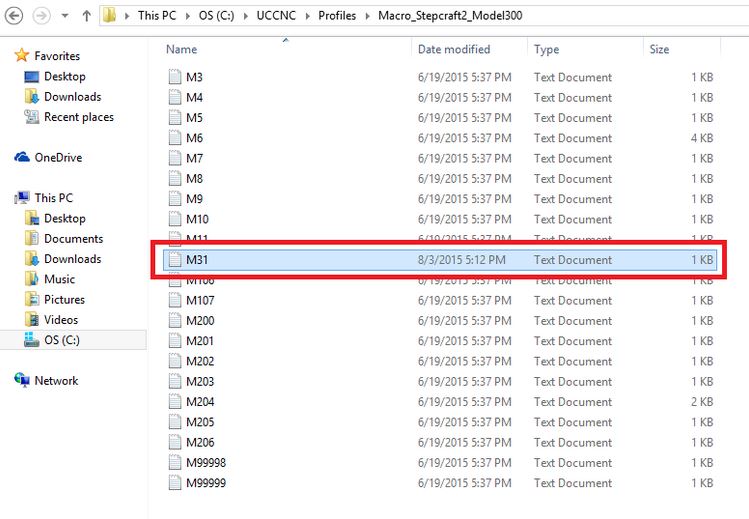
Task: Go up one folder level arrow
Action: (x=87, y=16)
